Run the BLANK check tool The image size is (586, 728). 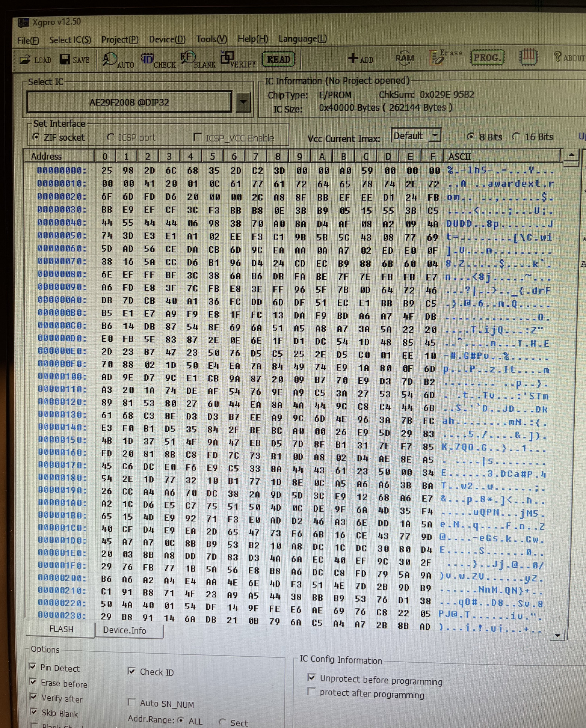pyautogui.click(x=198, y=60)
